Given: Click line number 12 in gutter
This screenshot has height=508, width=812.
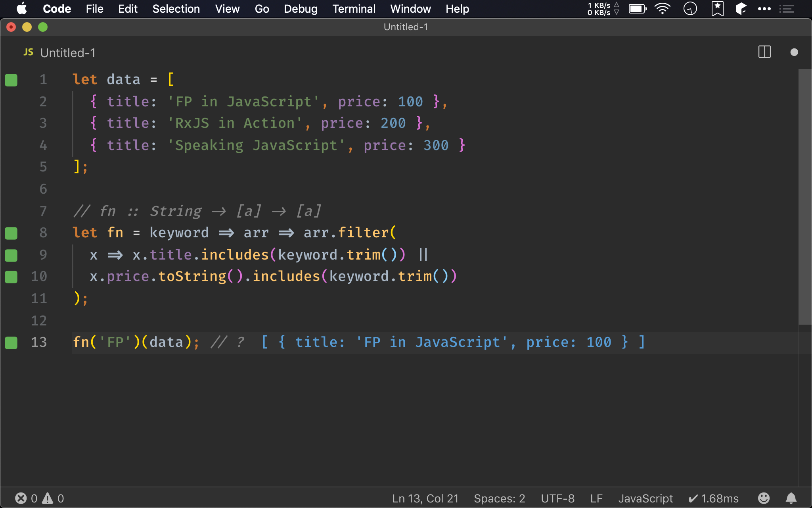Looking at the screenshot, I should pos(39,320).
